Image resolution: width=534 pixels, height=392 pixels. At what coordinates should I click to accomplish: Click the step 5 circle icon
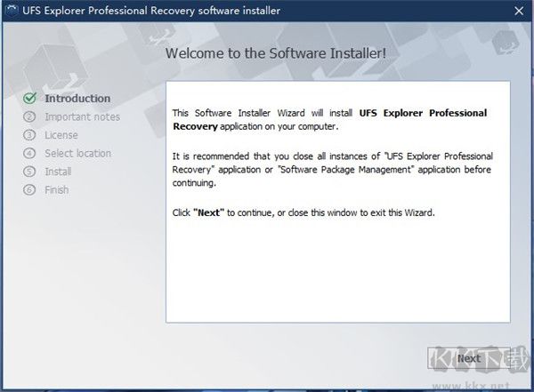tap(29, 172)
